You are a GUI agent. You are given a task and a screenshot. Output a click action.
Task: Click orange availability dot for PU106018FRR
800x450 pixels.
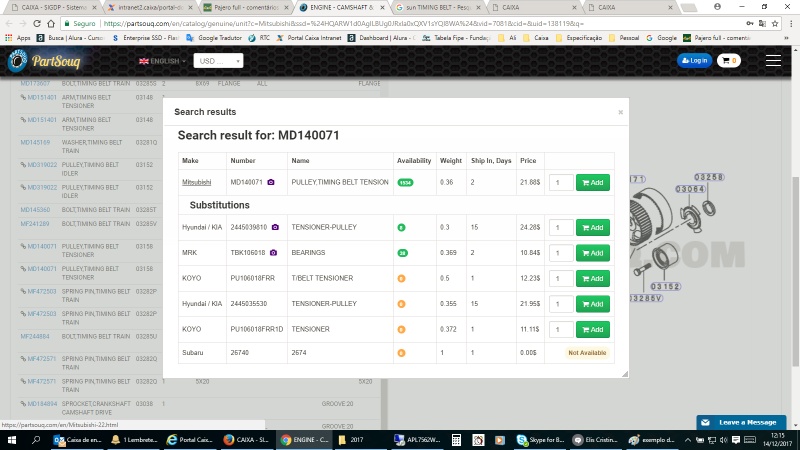click(402, 279)
